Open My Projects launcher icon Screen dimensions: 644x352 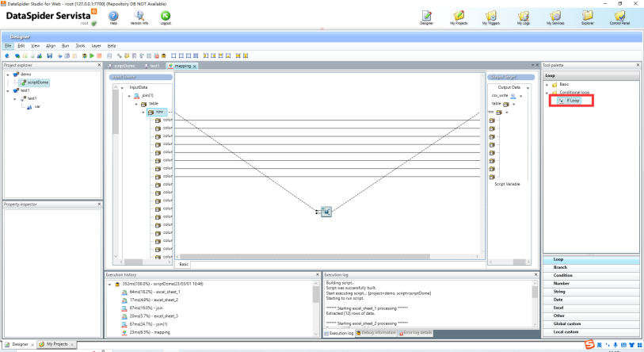(x=459, y=16)
